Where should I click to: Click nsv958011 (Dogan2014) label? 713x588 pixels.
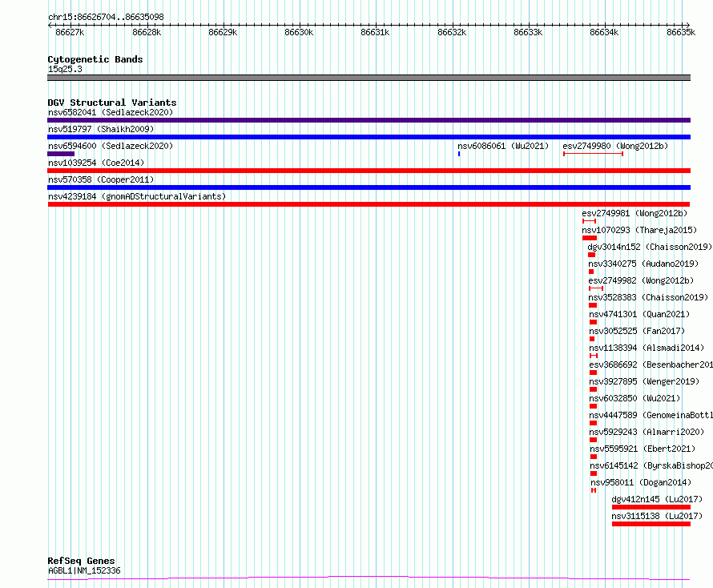641,482
